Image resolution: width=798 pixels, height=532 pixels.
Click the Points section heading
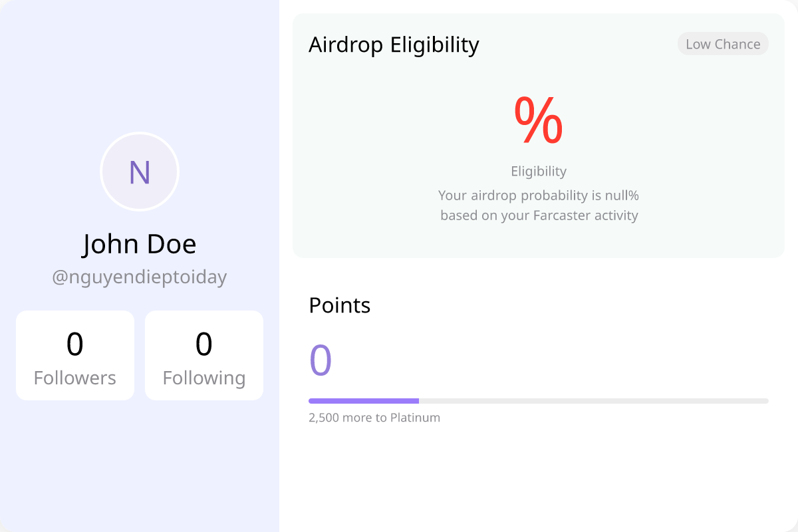point(340,305)
